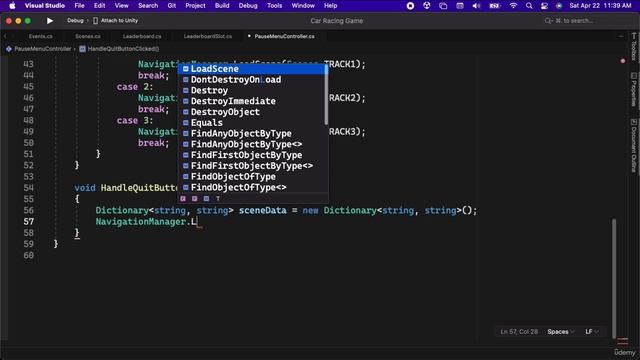Image resolution: width=640 pixels, height=360 pixels.
Task: Open the Wi-Fi menu bar icon
Action: click(513, 6)
